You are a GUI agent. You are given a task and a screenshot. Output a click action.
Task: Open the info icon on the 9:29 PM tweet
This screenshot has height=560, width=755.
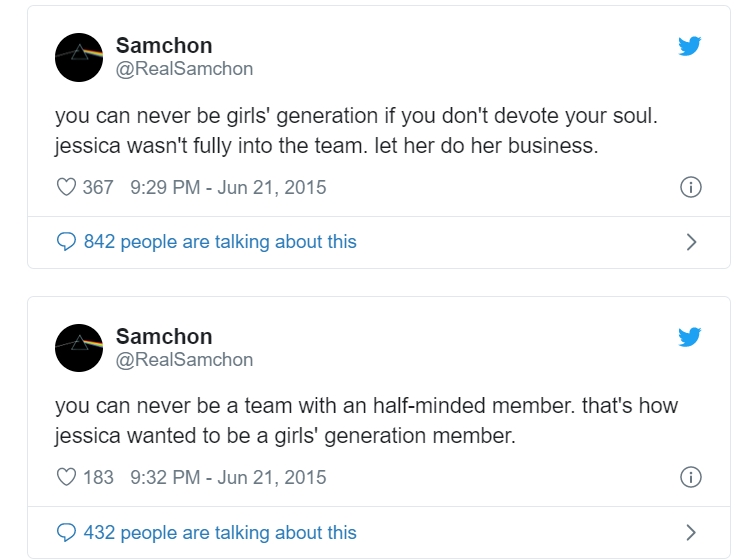point(690,187)
